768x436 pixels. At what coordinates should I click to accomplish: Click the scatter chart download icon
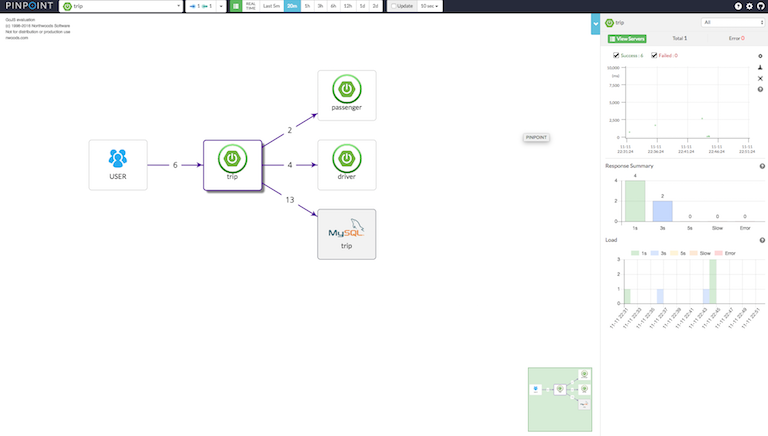(x=760, y=67)
